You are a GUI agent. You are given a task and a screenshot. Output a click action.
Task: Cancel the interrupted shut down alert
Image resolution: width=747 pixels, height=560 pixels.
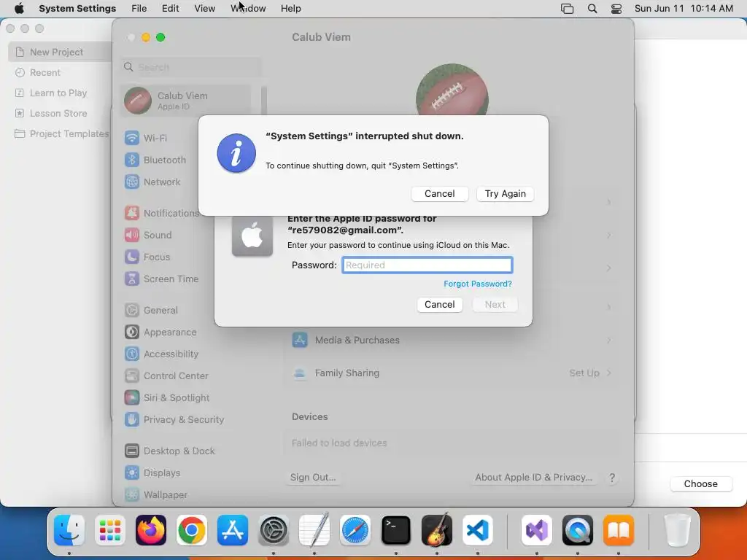[x=440, y=194]
